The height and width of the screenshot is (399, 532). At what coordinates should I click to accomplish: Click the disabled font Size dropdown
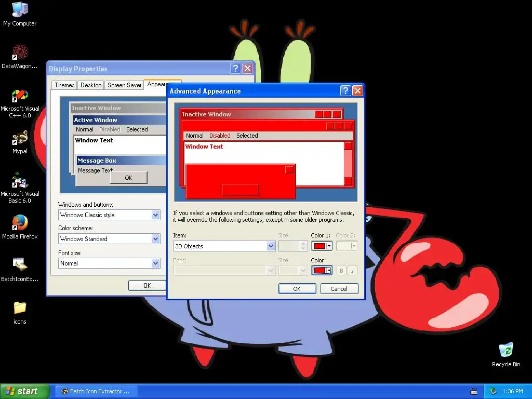[x=293, y=270]
